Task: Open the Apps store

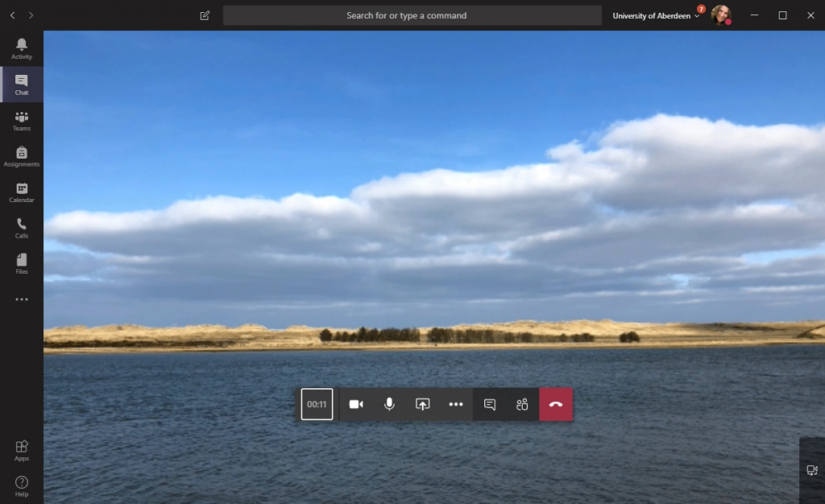Action: [22, 450]
